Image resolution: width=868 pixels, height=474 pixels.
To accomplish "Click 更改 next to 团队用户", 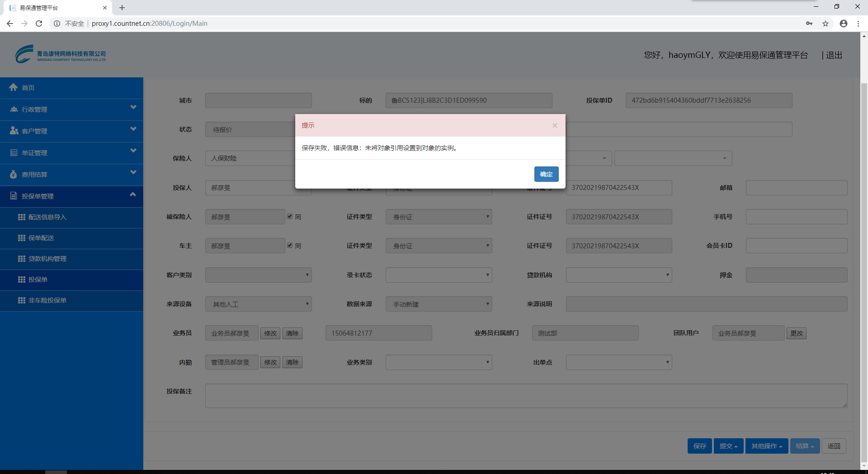I will click(x=797, y=333).
